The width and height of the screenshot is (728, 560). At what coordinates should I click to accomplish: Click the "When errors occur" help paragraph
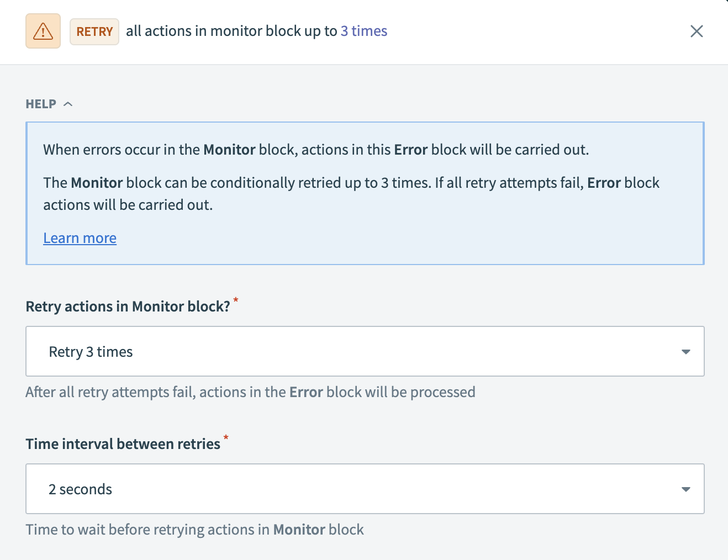tap(316, 150)
